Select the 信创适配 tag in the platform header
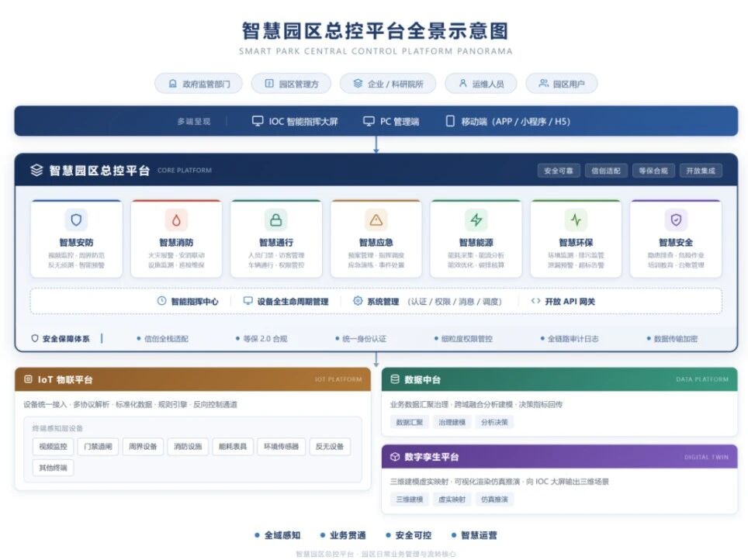 pos(606,171)
